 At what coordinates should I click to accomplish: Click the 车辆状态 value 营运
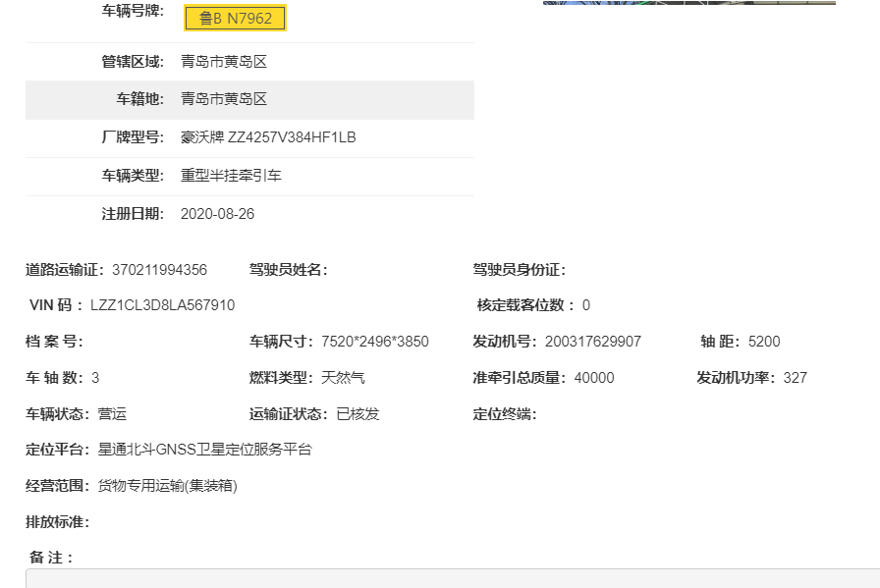(x=113, y=414)
